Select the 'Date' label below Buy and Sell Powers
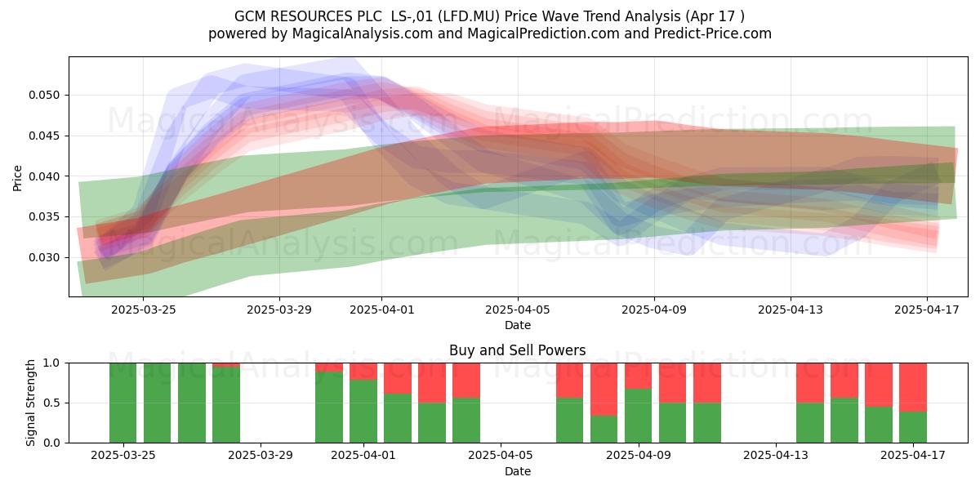This screenshot has width=980, height=490. click(518, 471)
